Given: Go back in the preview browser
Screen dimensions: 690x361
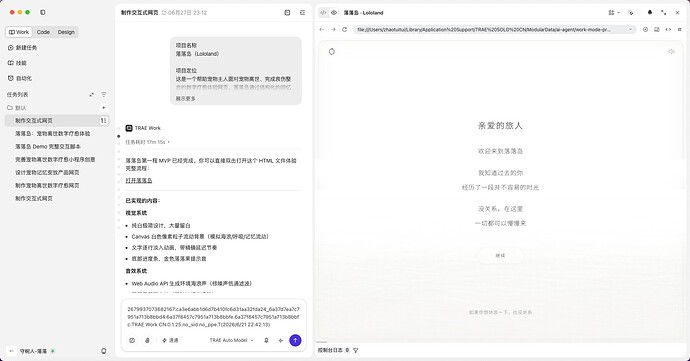Looking at the screenshot, I should (x=322, y=29).
